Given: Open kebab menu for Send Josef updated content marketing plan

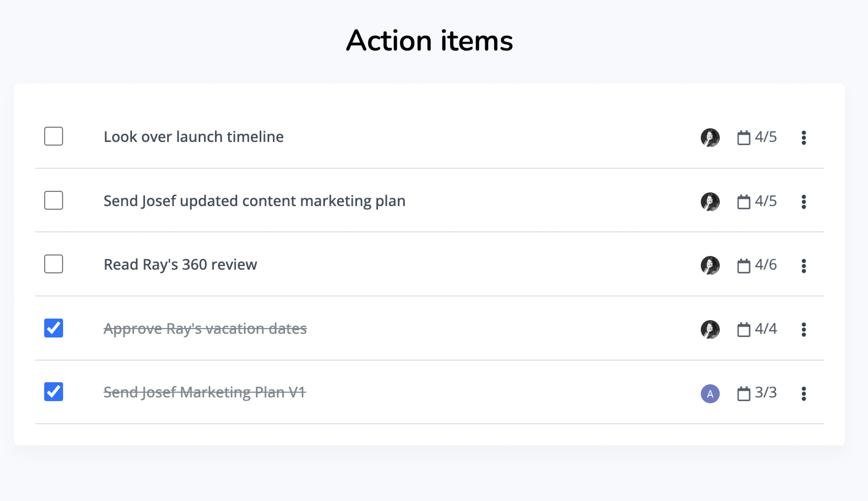Looking at the screenshot, I should (803, 202).
